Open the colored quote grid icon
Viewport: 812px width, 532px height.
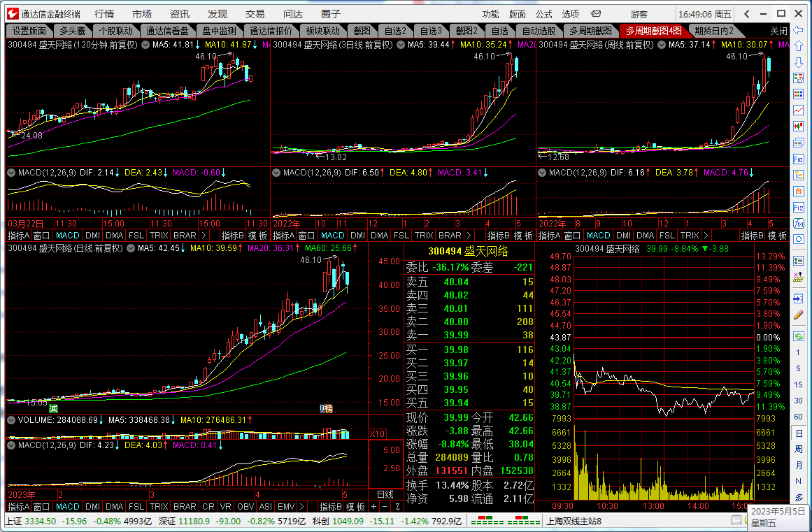click(x=799, y=94)
